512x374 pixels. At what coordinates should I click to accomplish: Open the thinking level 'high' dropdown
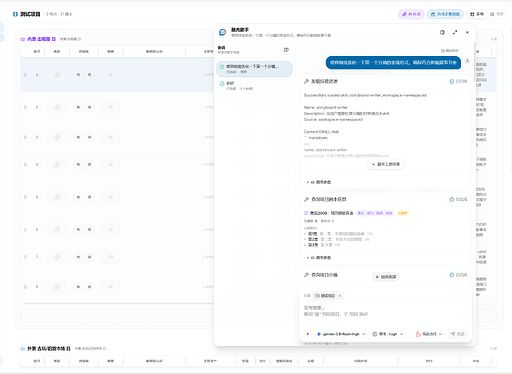pyautogui.click(x=388, y=334)
